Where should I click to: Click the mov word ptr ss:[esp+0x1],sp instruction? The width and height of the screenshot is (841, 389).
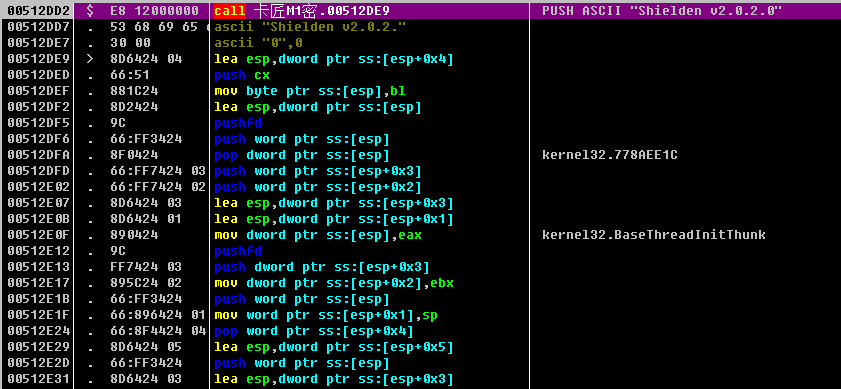[x=326, y=314]
